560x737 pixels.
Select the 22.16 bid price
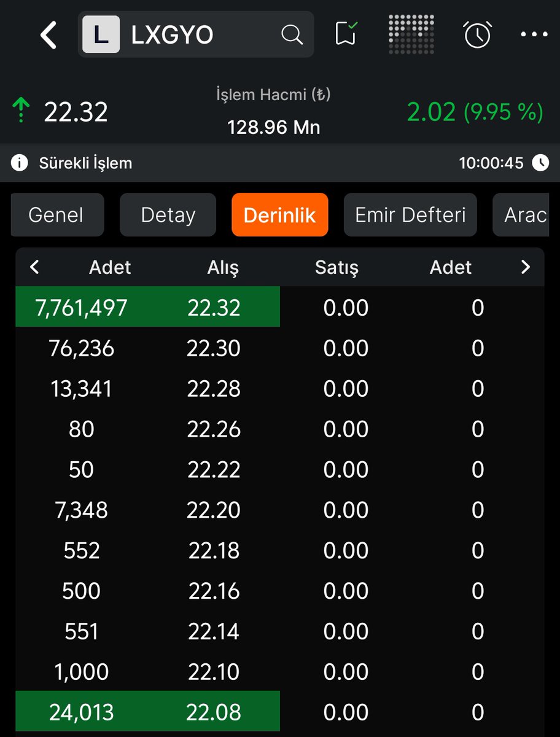pos(214,591)
